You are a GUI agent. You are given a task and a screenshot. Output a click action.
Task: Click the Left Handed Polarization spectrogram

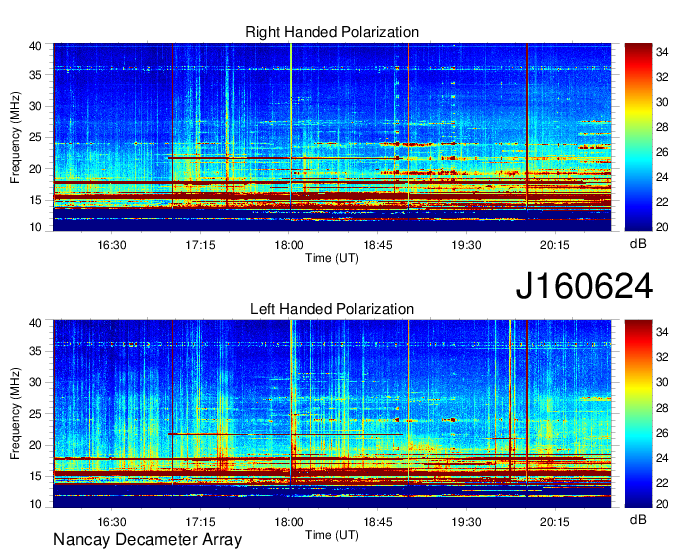point(332,414)
